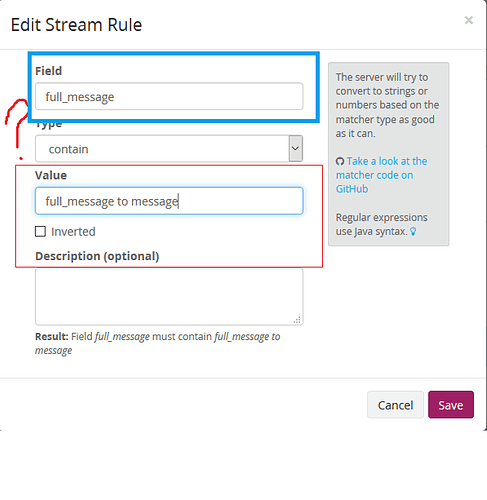The height and width of the screenshot is (500, 487).
Task: Enable the Inverted checkbox
Action: (40, 231)
